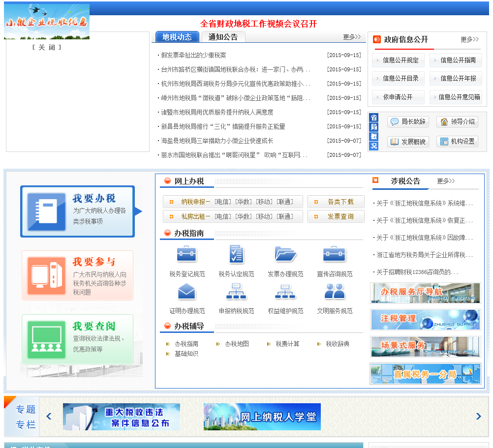493x448 pixels.
Task: Open 更多 in 政府信息公开 panel
Action: [469, 39]
